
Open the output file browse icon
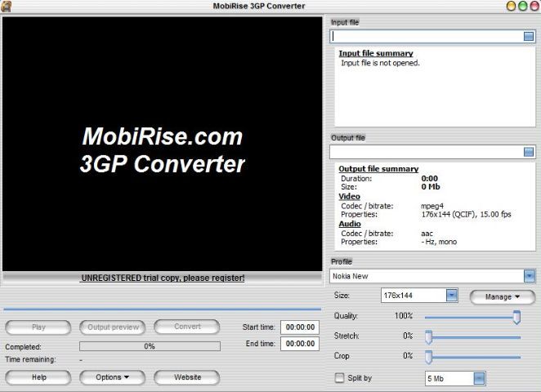click(529, 152)
